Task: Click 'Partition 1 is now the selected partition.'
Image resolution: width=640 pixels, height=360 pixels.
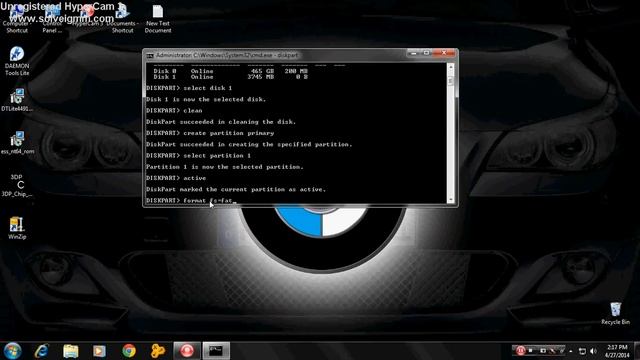Action: pos(224,167)
